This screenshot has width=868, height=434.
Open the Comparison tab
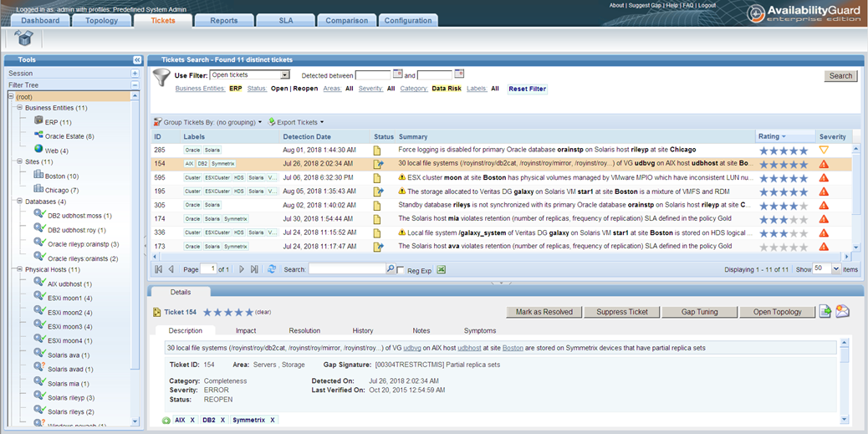(x=346, y=20)
